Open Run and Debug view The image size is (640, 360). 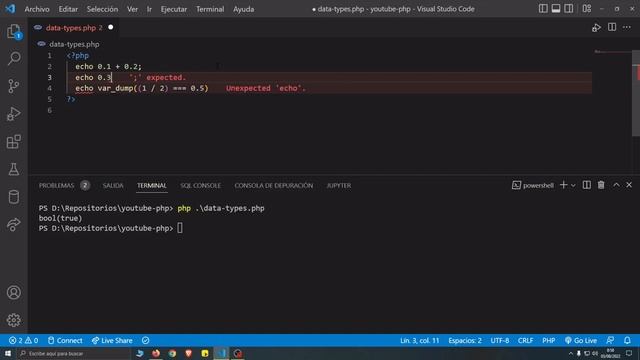click(x=14, y=114)
